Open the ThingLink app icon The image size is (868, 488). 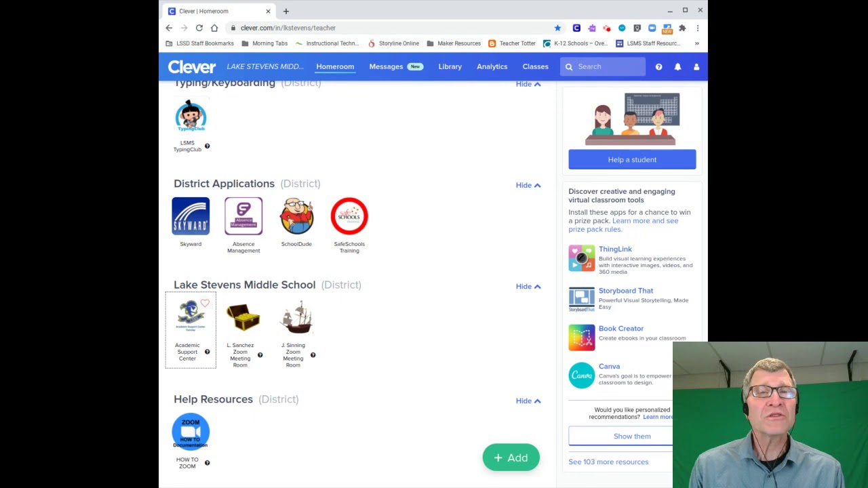coord(582,259)
